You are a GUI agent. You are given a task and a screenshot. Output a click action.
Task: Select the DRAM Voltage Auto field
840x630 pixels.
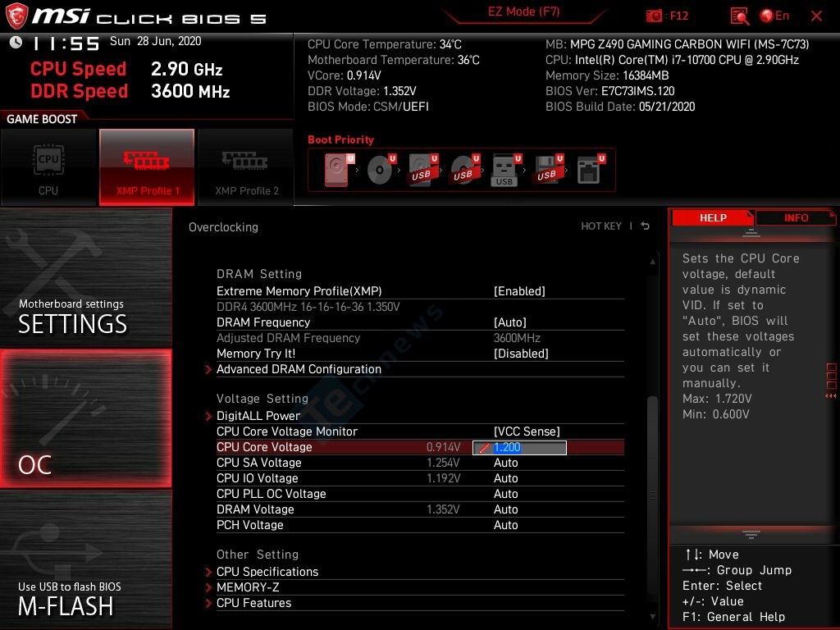pos(505,509)
